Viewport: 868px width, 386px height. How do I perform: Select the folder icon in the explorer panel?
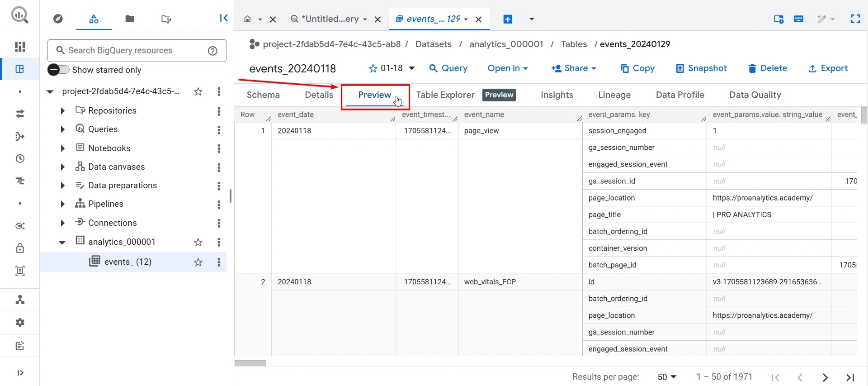[x=130, y=19]
